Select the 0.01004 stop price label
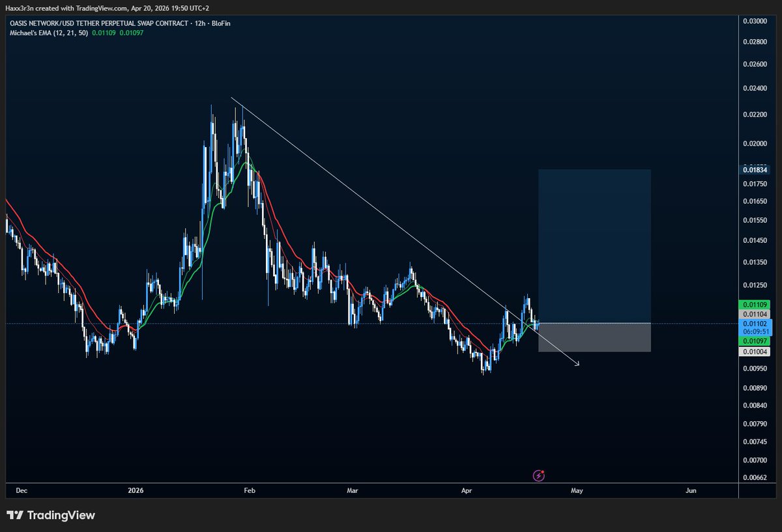Image resolution: width=782 pixels, height=532 pixels. pyautogui.click(x=754, y=352)
